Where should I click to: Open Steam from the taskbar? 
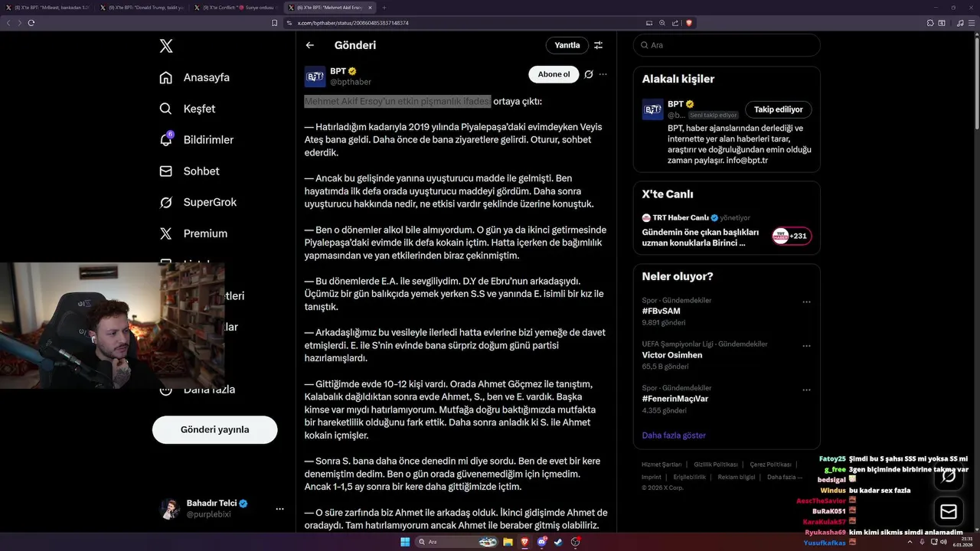click(x=559, y=542)
